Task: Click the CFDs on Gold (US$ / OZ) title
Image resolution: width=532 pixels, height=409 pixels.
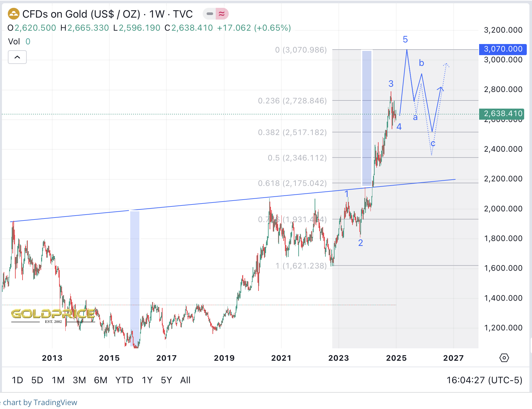Action: pos(81,14)
